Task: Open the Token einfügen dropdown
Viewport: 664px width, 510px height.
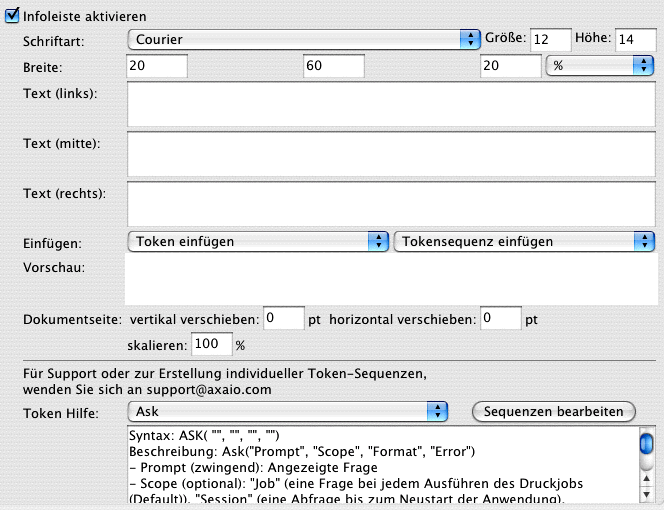Action: point(258,241)
